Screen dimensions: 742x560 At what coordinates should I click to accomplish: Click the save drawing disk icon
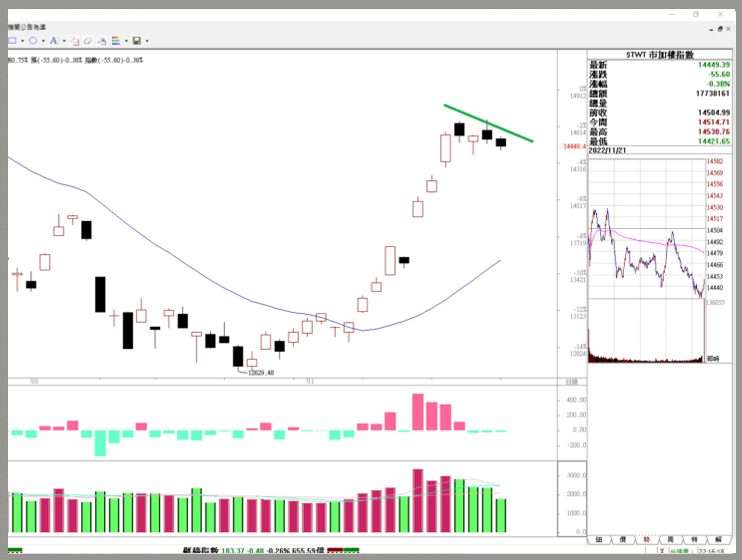pyautogui.click(x=137, y=40)
